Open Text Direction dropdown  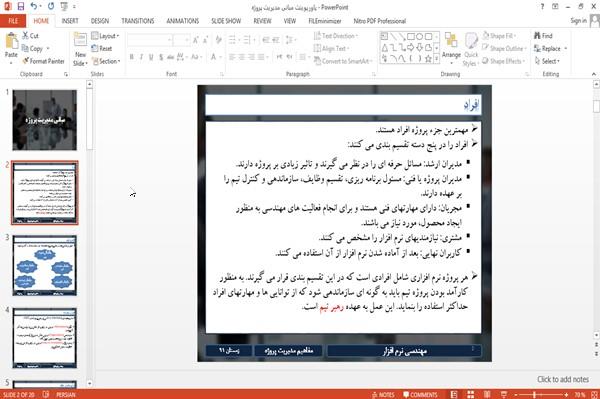pyautogui.click(x=336, y=36)
